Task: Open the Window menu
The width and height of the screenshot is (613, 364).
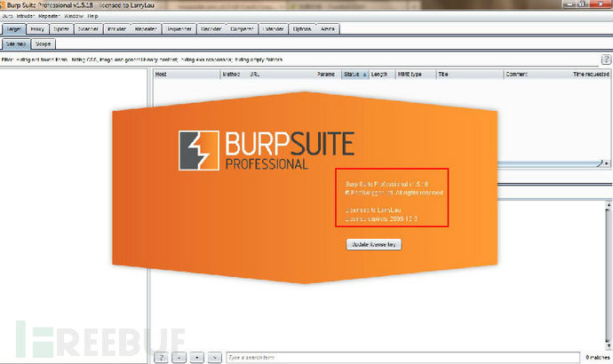Action: [x=74, y=16]
